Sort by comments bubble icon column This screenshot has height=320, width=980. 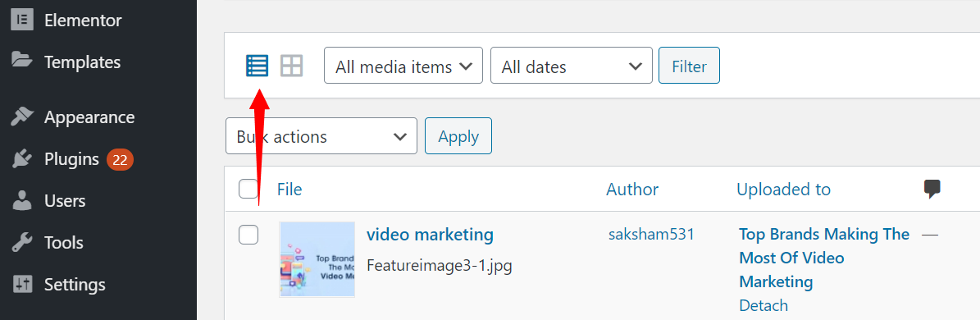[x=932, y=189]
